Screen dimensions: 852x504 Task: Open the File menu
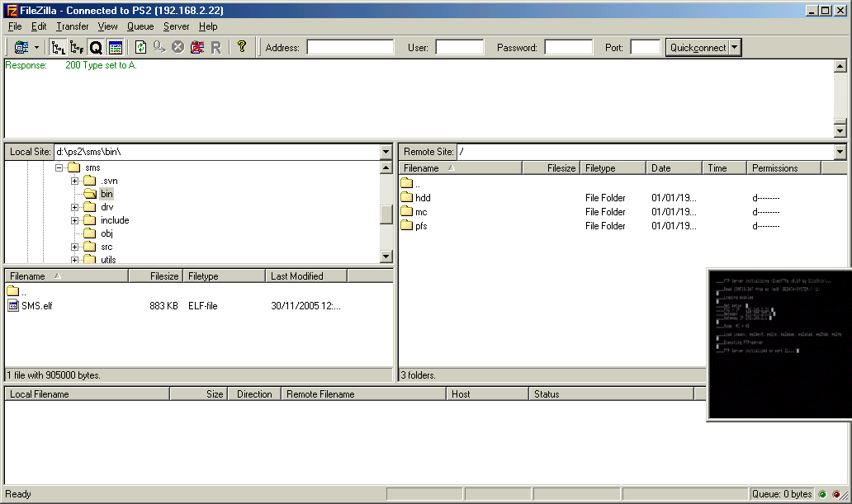tap(15, 26)
